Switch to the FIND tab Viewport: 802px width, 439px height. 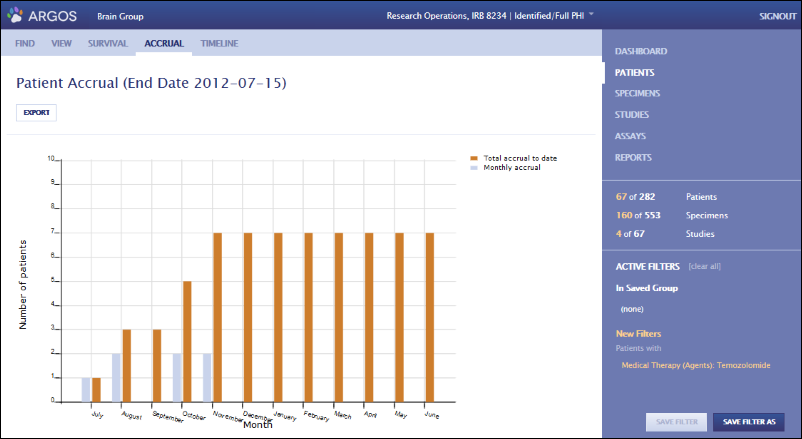point(25,43)
